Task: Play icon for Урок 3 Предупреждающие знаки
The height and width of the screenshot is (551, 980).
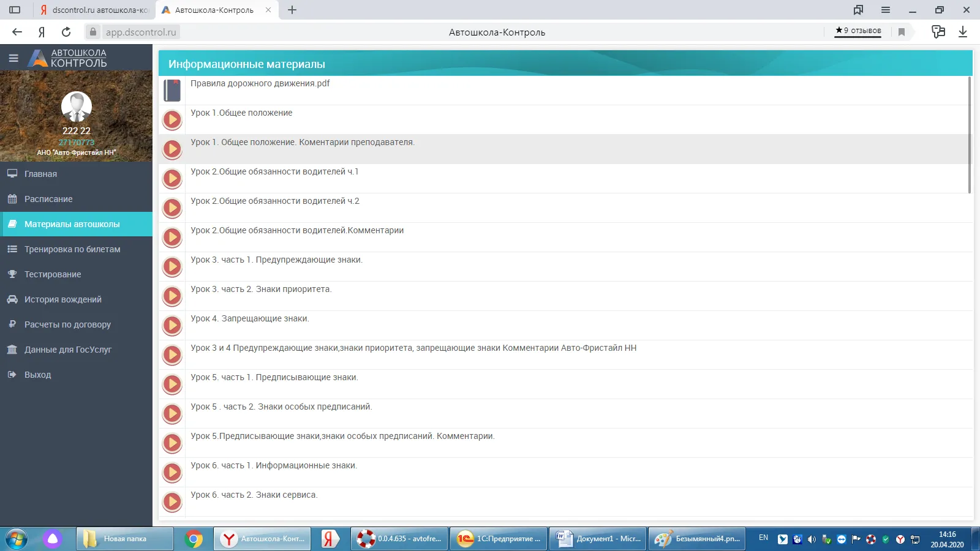Action: pos(172,267)
